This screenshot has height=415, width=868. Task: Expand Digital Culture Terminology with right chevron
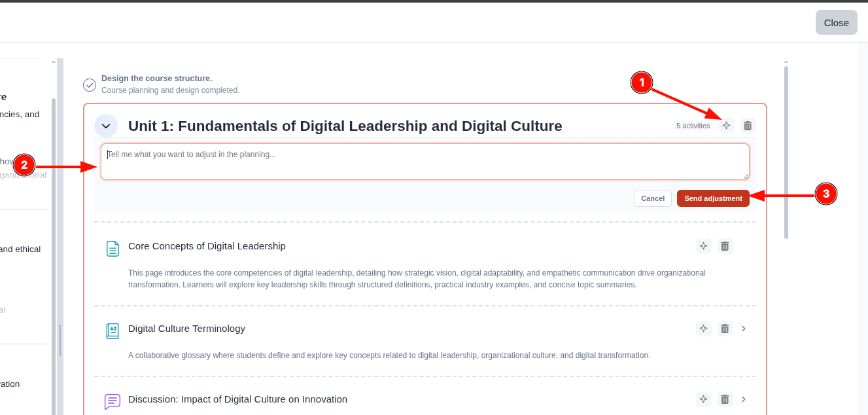click(744, 329)
